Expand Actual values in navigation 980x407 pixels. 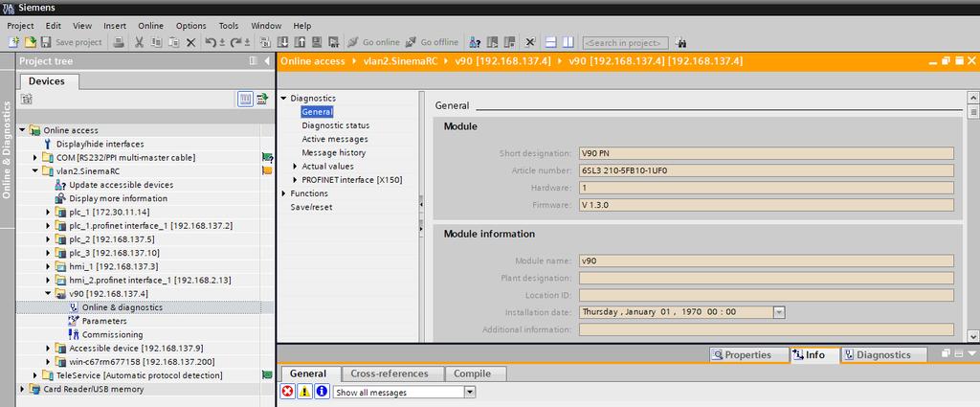tap(295, 167)
